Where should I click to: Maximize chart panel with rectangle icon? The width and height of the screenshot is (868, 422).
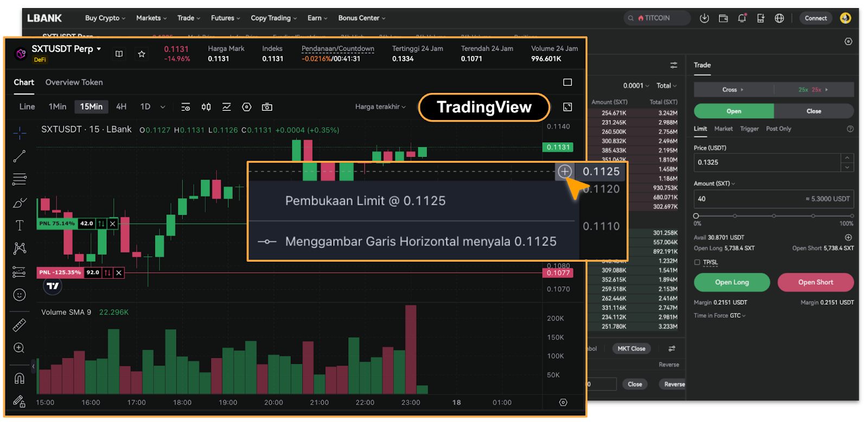tap(567, 82)
